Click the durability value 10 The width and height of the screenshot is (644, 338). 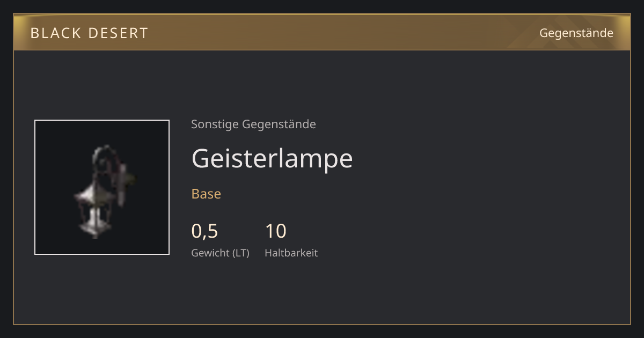pos(275,231)
